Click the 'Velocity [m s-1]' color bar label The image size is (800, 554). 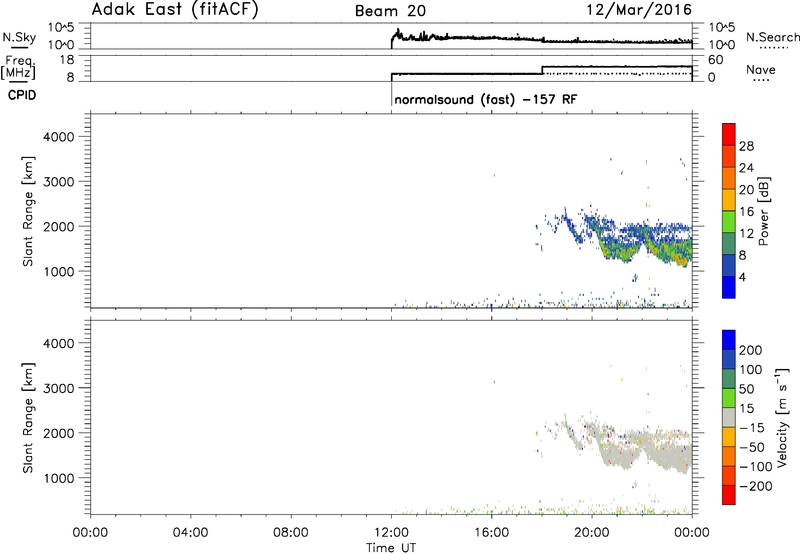[x=781, y=417]
